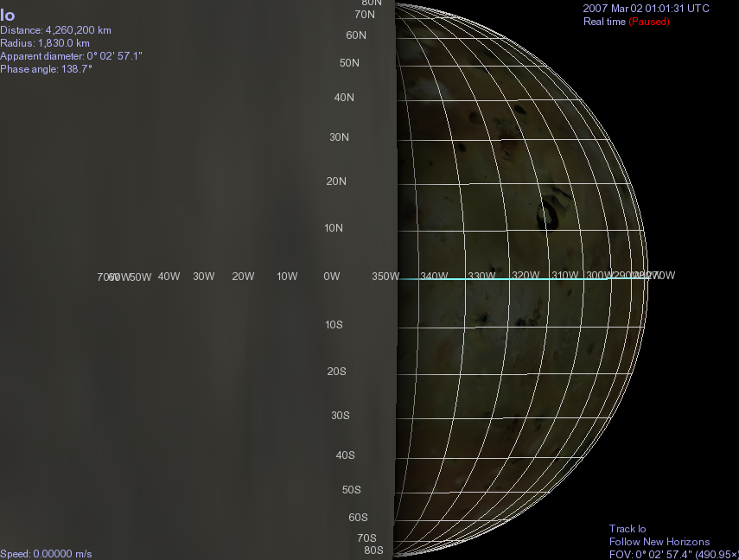Click the Real time rate label
This screenshot has height=560, width=739.
(604, 22)
